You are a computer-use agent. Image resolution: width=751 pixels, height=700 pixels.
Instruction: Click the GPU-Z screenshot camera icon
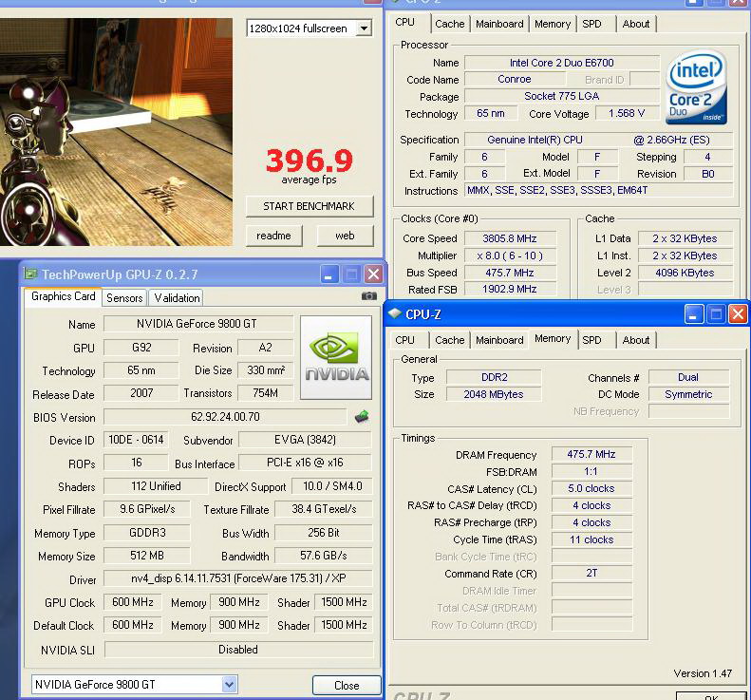pos(368,296)
